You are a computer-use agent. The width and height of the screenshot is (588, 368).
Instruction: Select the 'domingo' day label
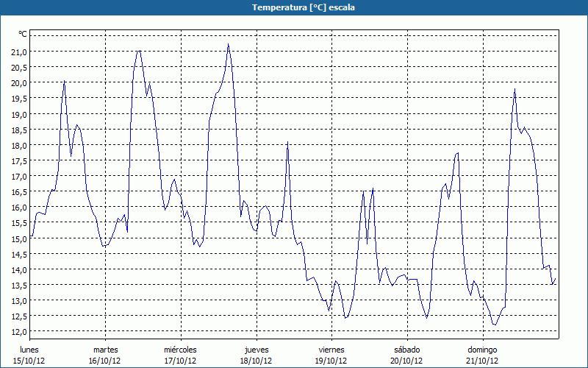pyautogui.click(x=482, y=350)
